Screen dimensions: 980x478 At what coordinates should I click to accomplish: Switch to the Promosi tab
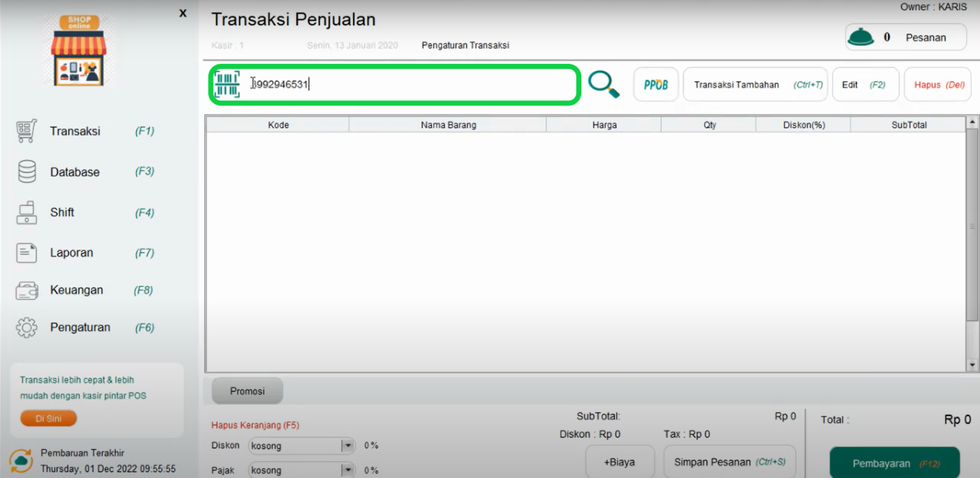[x=247, y=391]
